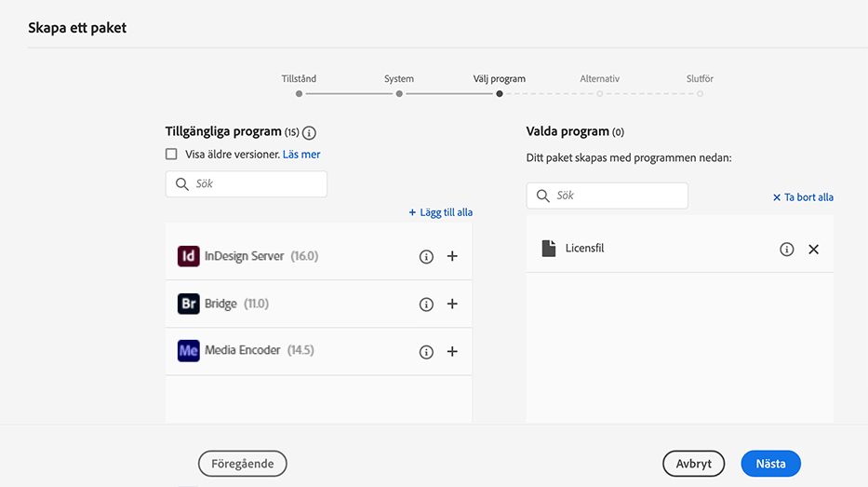Viewport: 868px width, 487px height.
Task: Click the InDesign Server app icon
Action: tap(189, 256)
